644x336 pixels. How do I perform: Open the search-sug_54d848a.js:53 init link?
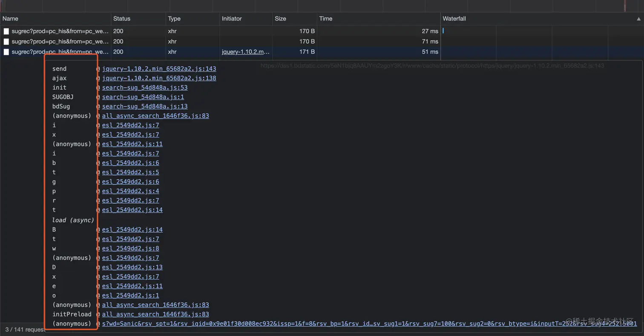[x=145, y=88]
